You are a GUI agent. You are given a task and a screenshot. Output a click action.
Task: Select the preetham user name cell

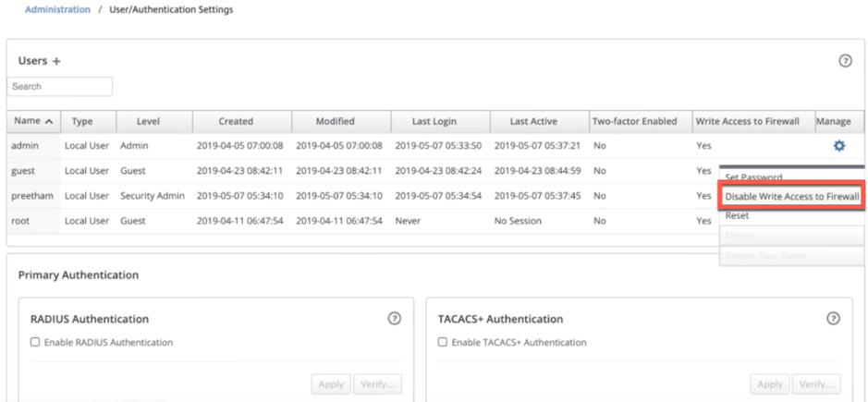(x=33, y=196)
